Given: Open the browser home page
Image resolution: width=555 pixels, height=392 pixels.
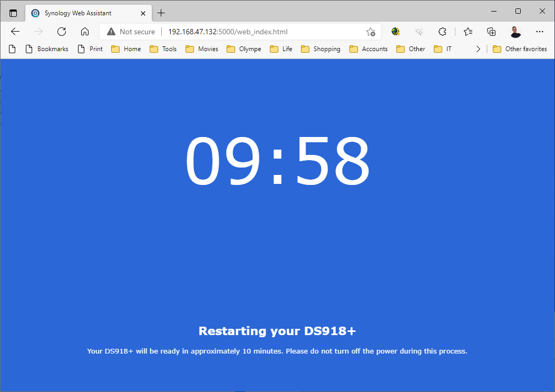Looking at the screenshot, I should click(x=85, y=32).
